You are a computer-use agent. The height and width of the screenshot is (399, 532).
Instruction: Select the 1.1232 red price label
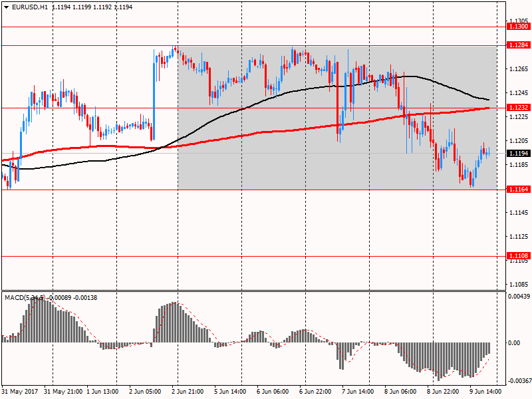(x=519, y=108)
